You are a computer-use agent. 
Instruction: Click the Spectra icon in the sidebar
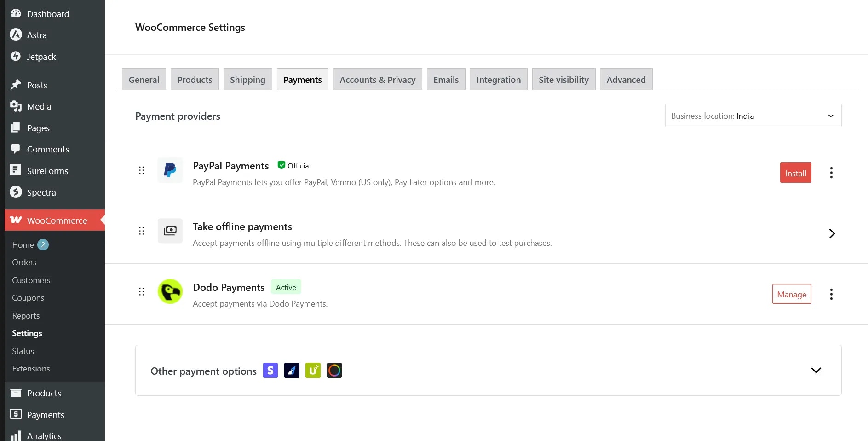15,192
